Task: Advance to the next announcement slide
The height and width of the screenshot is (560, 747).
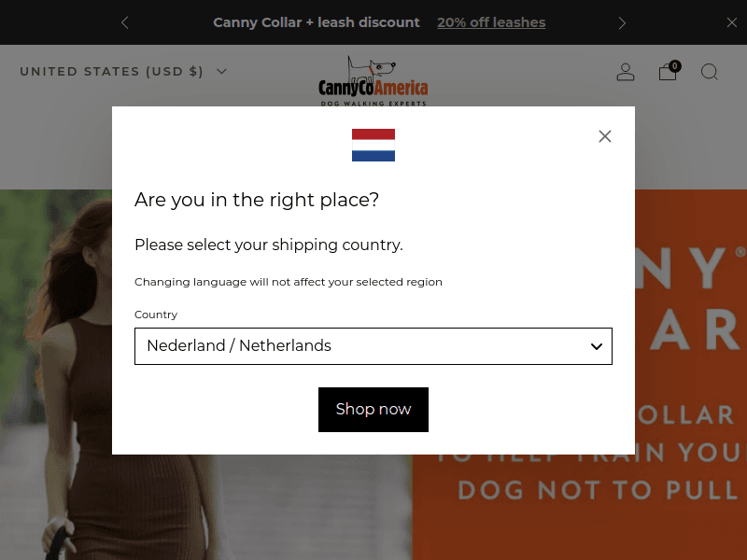Action: (x=623, y=22)
